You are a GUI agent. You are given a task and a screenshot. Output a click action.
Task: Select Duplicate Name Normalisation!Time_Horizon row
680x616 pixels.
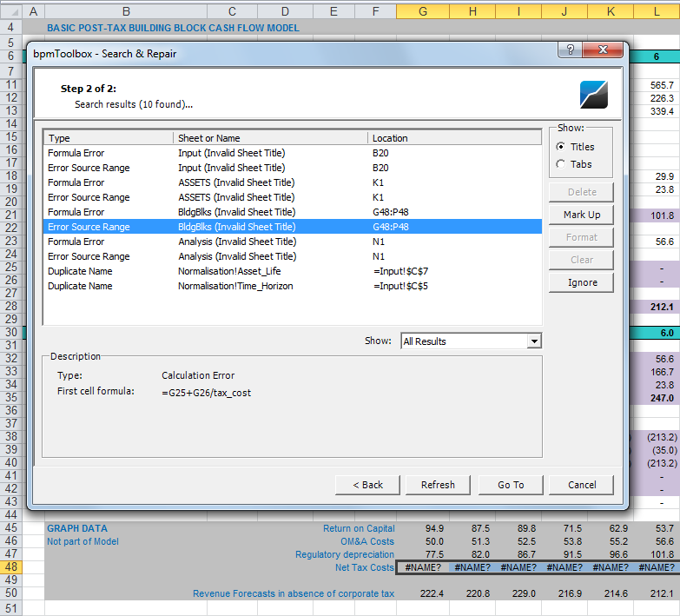coord(293,286)
